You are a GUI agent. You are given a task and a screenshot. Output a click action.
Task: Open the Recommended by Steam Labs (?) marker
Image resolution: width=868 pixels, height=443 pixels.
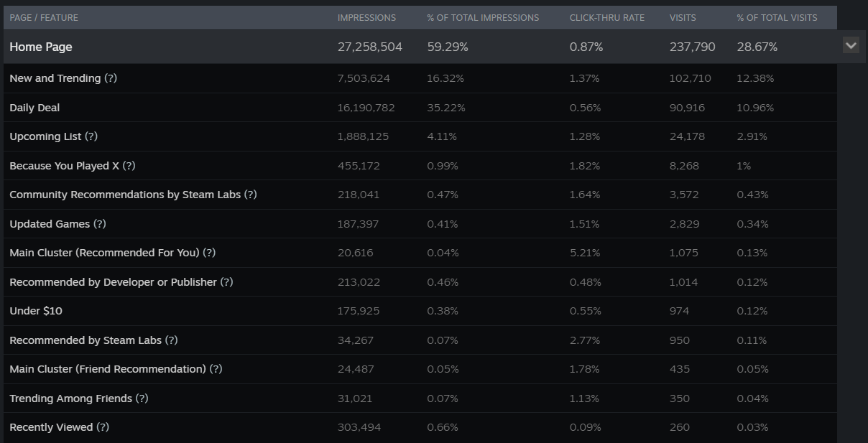(171, 340)
